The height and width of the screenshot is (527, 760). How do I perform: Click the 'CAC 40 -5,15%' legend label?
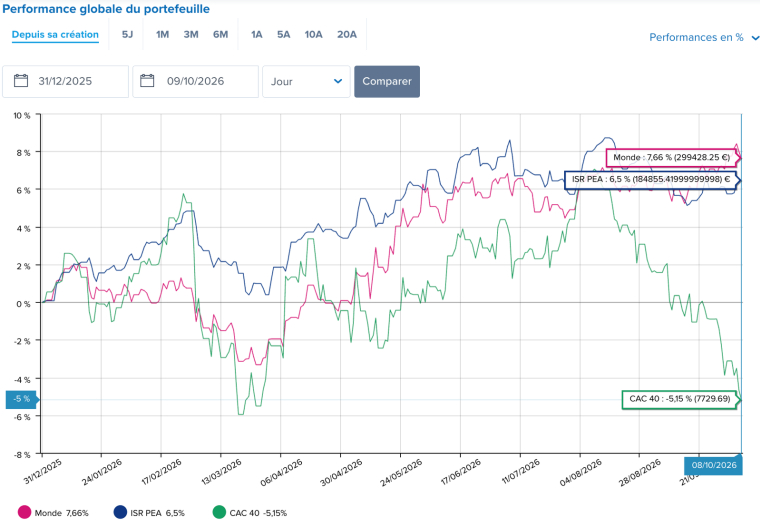pos(258,513)
